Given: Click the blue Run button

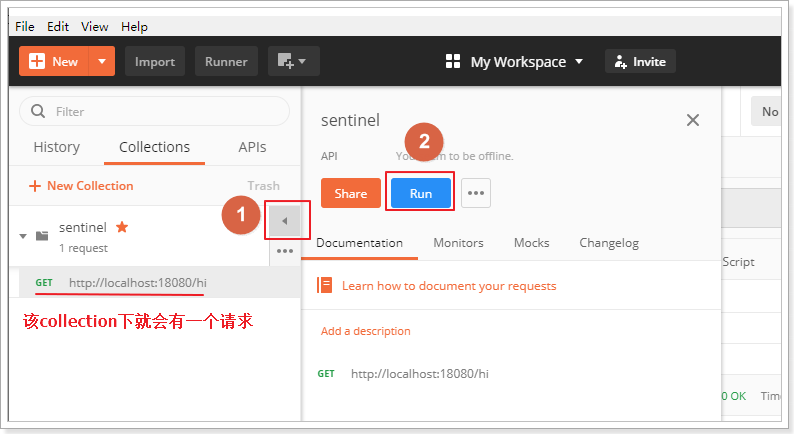Looking at the screenshot, I should (421, 194).
